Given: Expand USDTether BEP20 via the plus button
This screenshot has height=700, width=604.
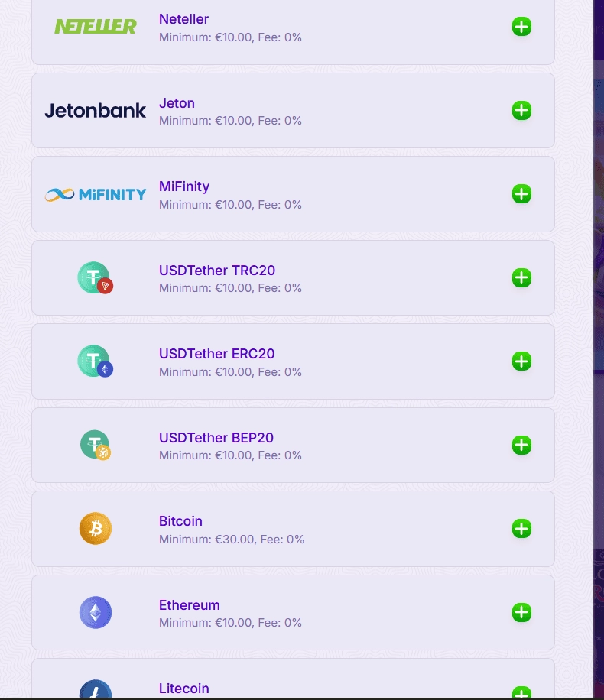Looking at the screenshot, I should (x=521, y=445).
